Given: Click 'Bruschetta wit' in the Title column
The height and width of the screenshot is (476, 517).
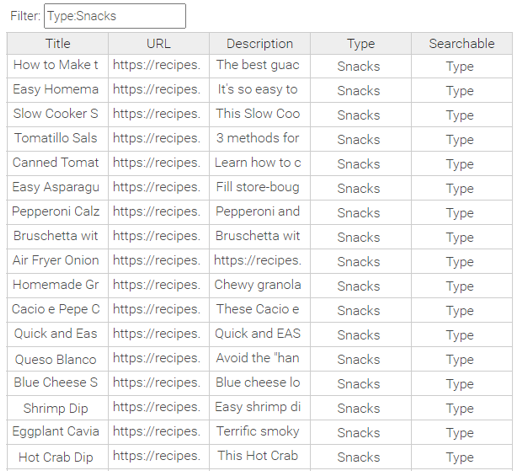Looking at the screenshot, I should [58, 237].
